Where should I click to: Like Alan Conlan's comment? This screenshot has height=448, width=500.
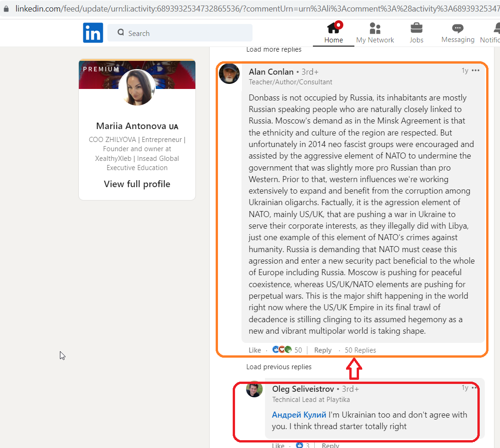click(255, 350)
